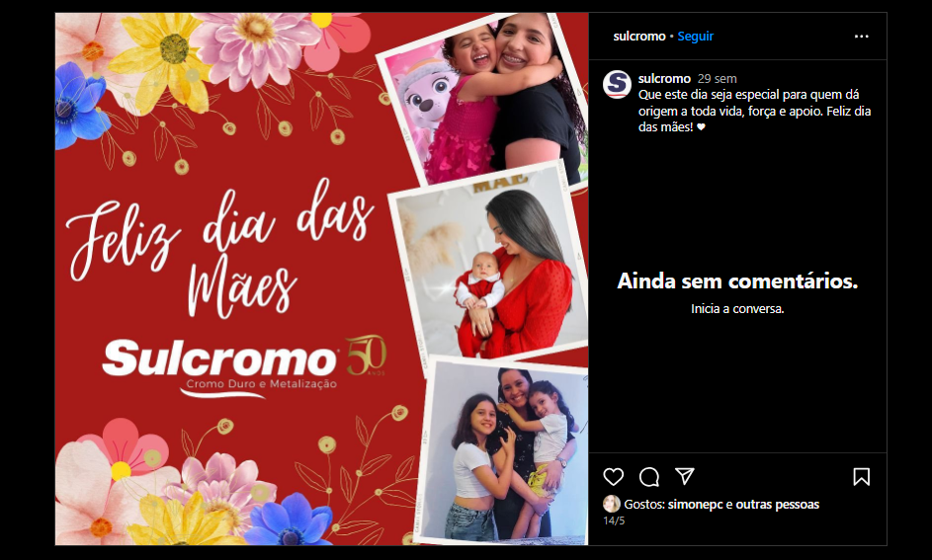Click the Sulcromo 50 anos logo in image
Image resolution: width=932 pixels, height=560 pixels.
[x=244, y=365]
